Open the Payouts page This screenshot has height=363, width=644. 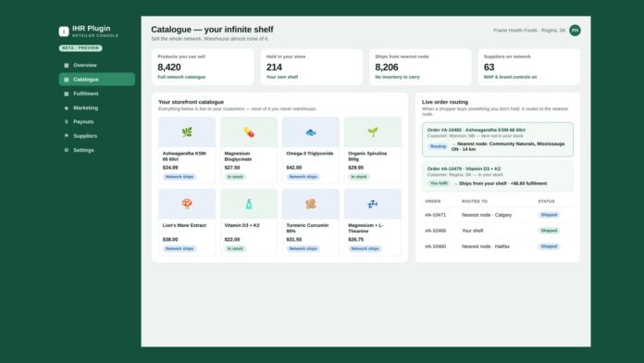(x=97, y=121)
